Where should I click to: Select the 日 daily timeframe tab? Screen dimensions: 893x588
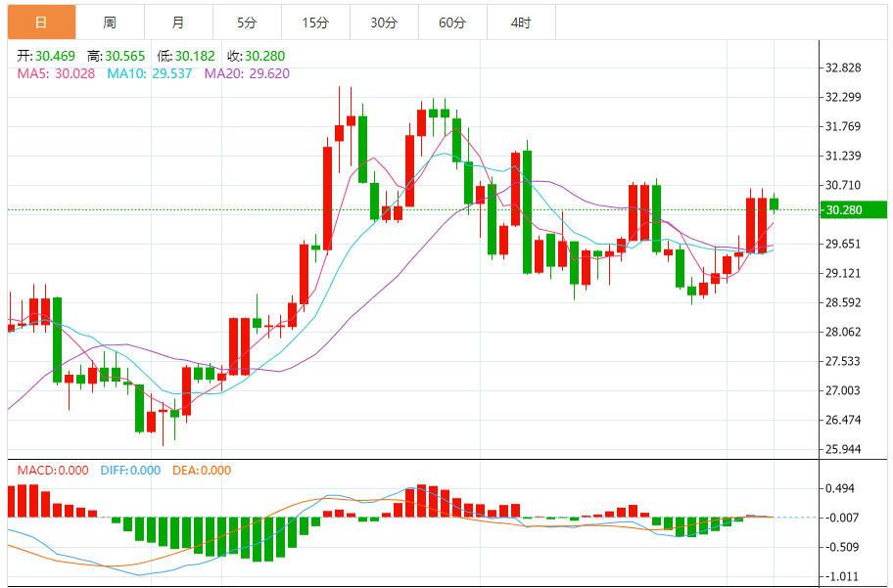(41, 23)
